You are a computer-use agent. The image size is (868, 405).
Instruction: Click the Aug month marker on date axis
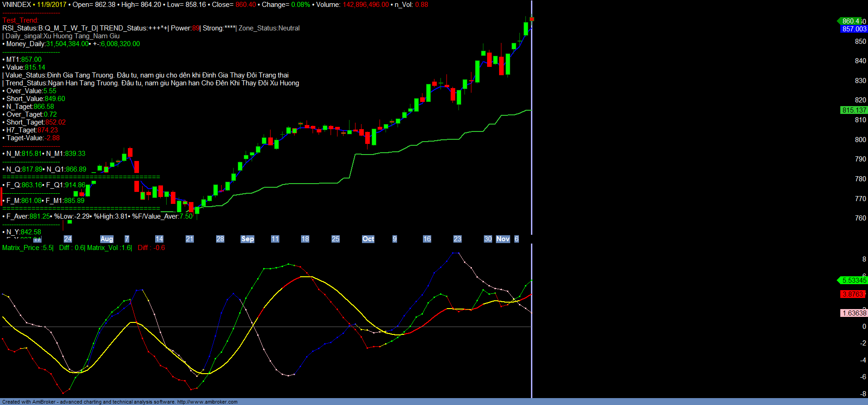107,239
